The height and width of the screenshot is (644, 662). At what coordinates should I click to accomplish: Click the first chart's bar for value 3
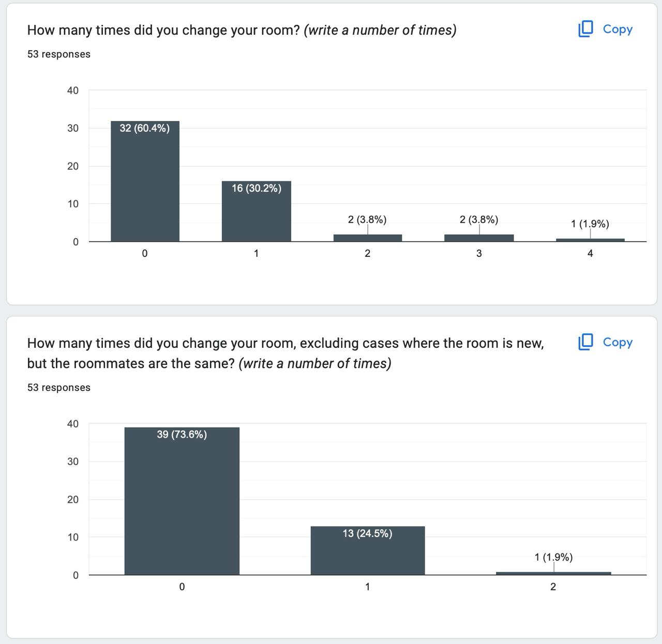pyautogui.click(x=479, y=238)
